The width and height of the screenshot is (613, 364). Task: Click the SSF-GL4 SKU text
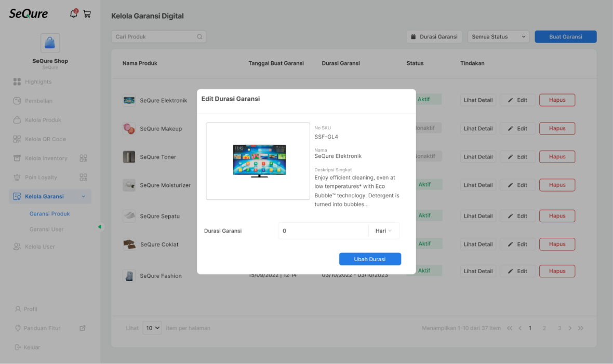point(326,137)
